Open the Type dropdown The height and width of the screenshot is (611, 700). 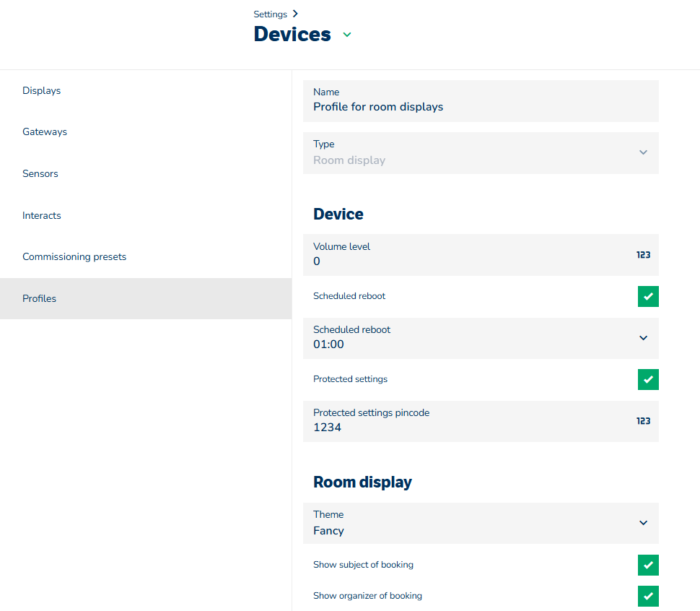coord(643,152)
